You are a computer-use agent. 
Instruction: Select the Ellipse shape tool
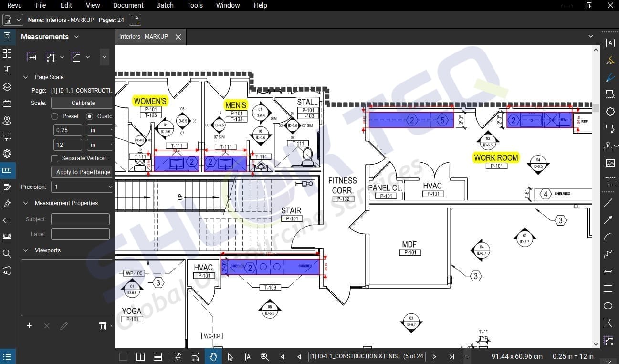coord(608,306)
